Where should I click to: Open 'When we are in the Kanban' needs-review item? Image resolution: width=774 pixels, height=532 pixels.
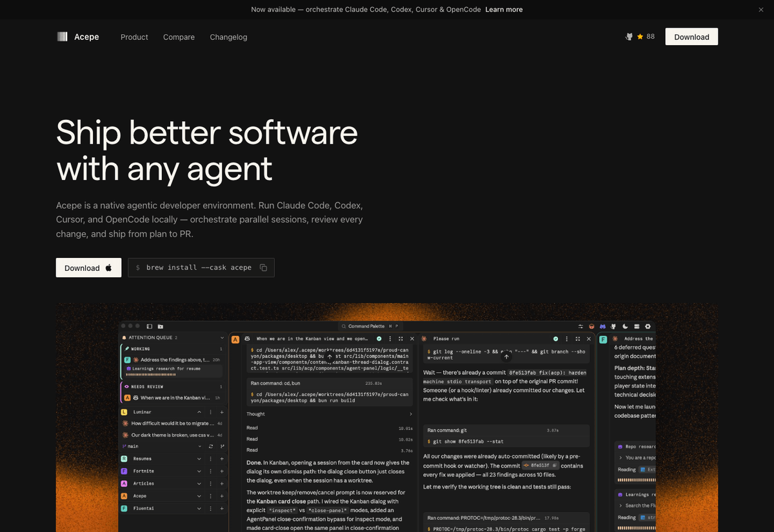(x=172, y=398)
